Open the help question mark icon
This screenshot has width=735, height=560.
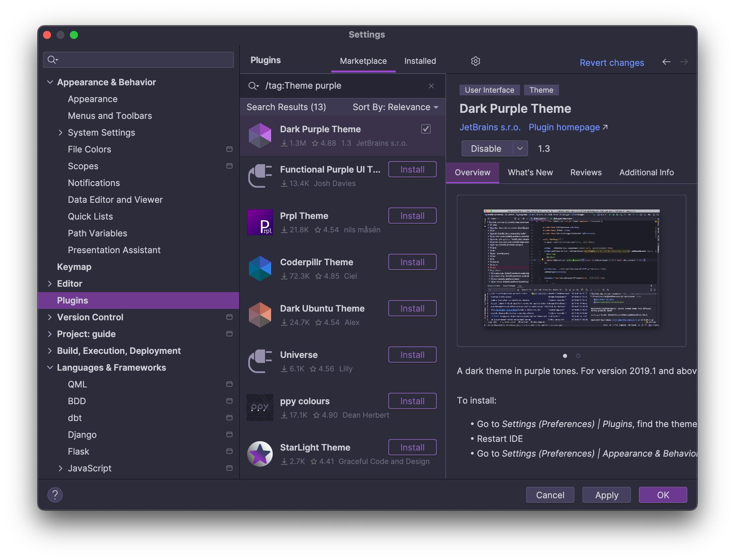point(55,495)
